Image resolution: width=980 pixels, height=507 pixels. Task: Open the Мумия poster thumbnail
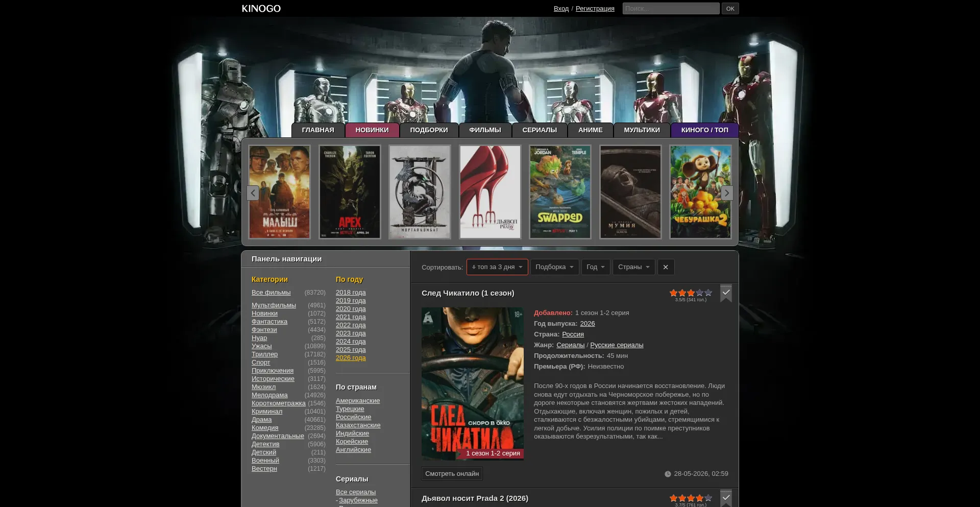(x=630, y=192)
